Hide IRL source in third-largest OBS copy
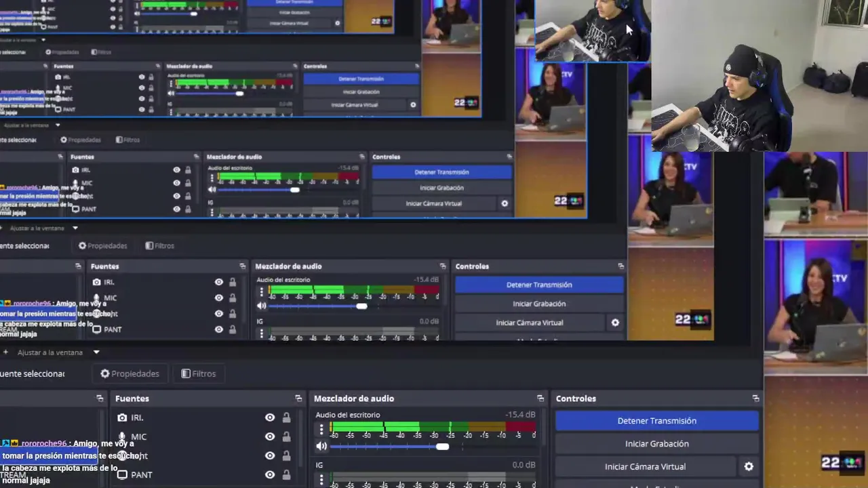The image size is (868, 488). pyautogui.click(x=176, y=170)
